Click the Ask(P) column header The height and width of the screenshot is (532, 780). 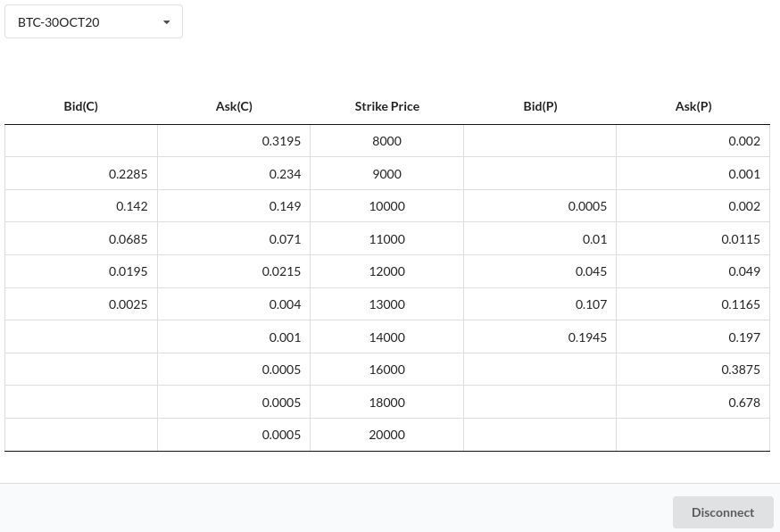(x=693, y=105)
